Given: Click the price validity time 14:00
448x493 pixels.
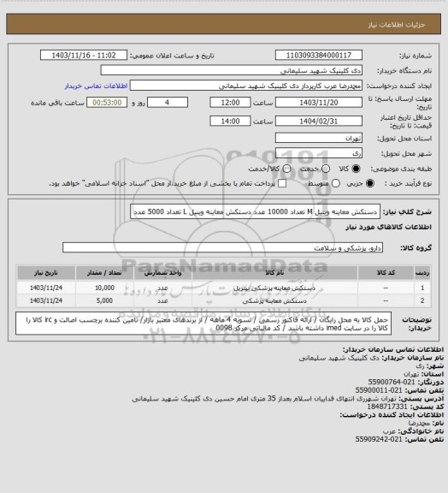Looking at the screenshot, I should [x=230, y=121].
